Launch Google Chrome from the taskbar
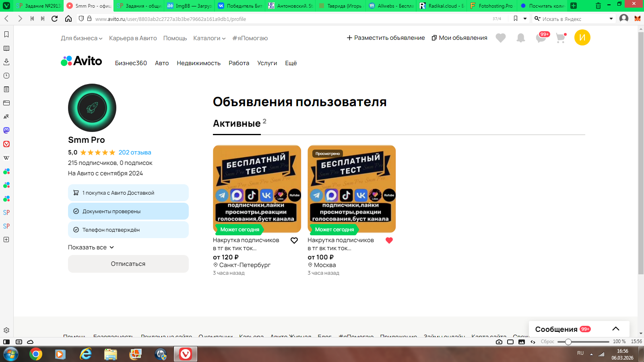 coord(36,354)
